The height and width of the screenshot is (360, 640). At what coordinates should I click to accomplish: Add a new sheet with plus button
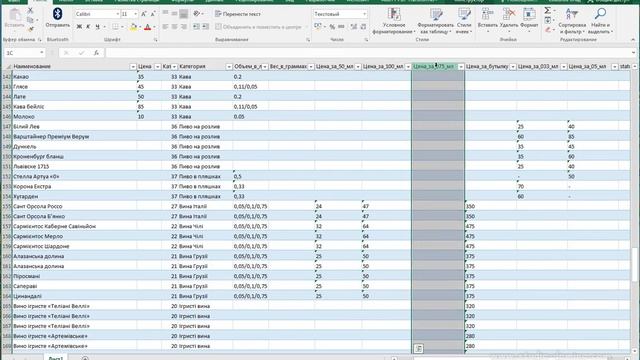[x=85, y=358]
